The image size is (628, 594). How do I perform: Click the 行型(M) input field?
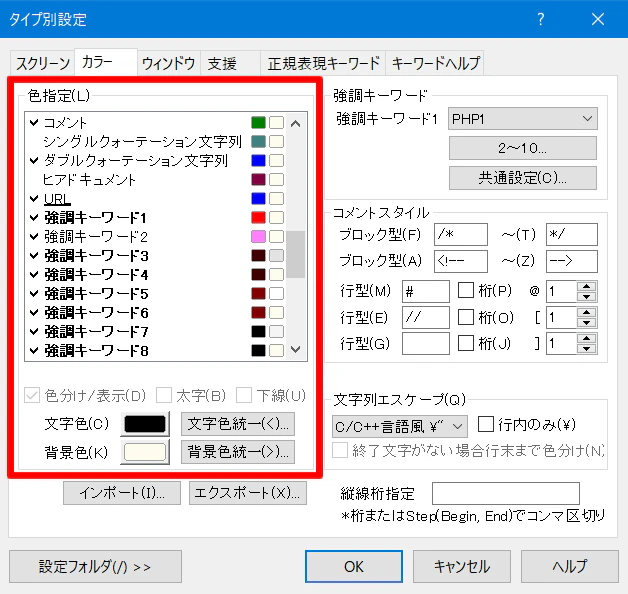pyautogui.click(x=426, y=291)
